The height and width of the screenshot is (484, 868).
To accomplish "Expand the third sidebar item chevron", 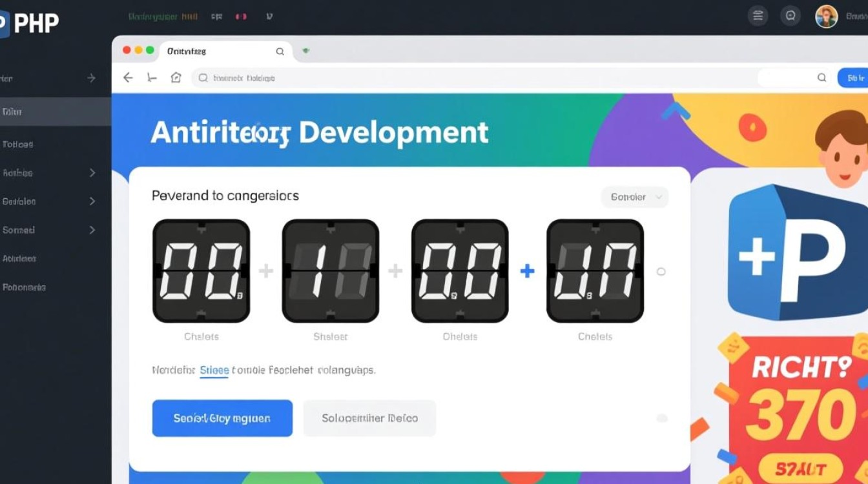I will tap(92, 173).
